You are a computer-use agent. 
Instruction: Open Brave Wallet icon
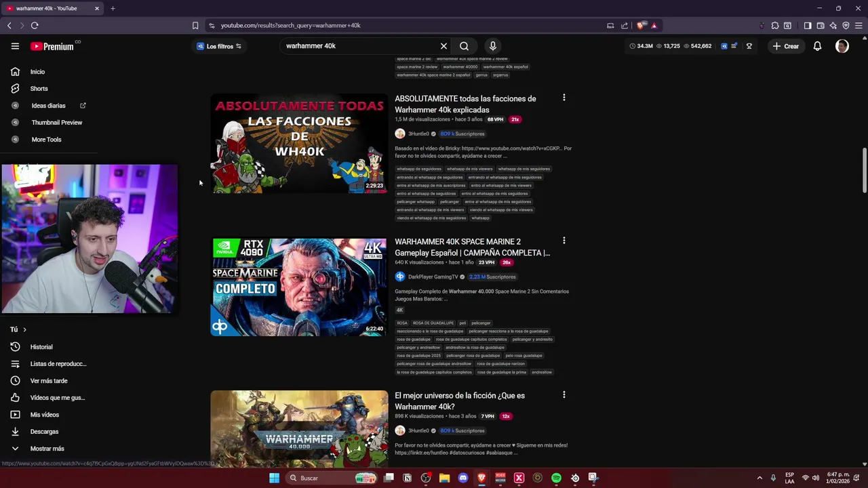(821, 25)
